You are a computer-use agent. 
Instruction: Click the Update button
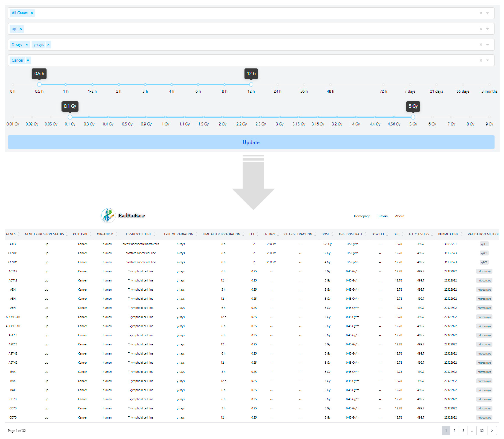tap(251, 142)
